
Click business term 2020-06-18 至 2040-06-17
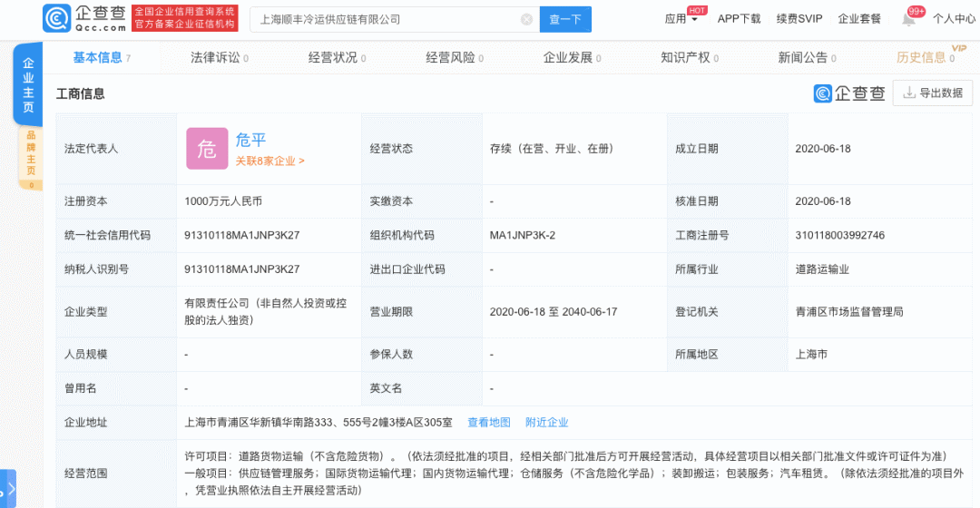pos(554,312)
